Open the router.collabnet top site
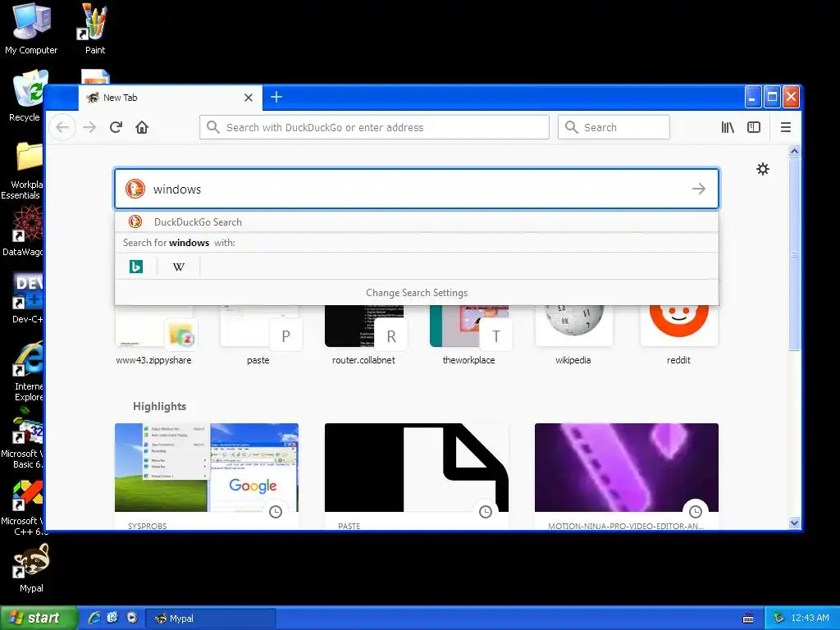This screenshot has width=840, height=630. [x=363, y=335]
